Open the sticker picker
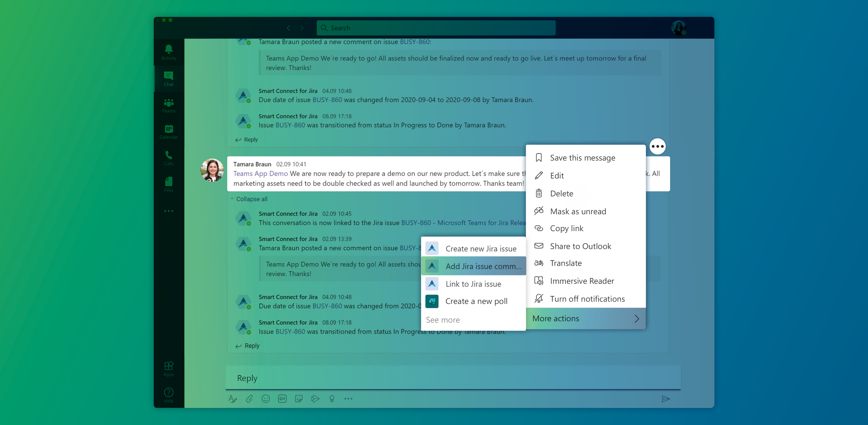The width and height of the screenshot is (868, 425). coord(298,399)
